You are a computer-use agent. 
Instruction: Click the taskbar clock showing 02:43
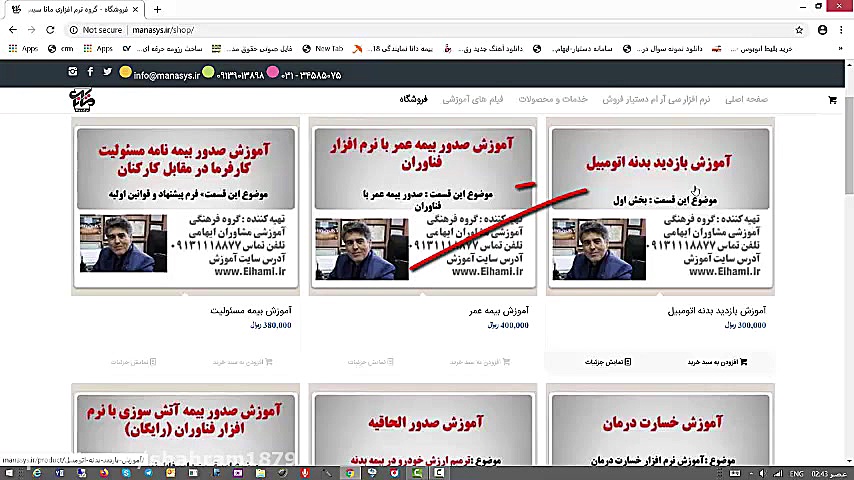point(829,473)
